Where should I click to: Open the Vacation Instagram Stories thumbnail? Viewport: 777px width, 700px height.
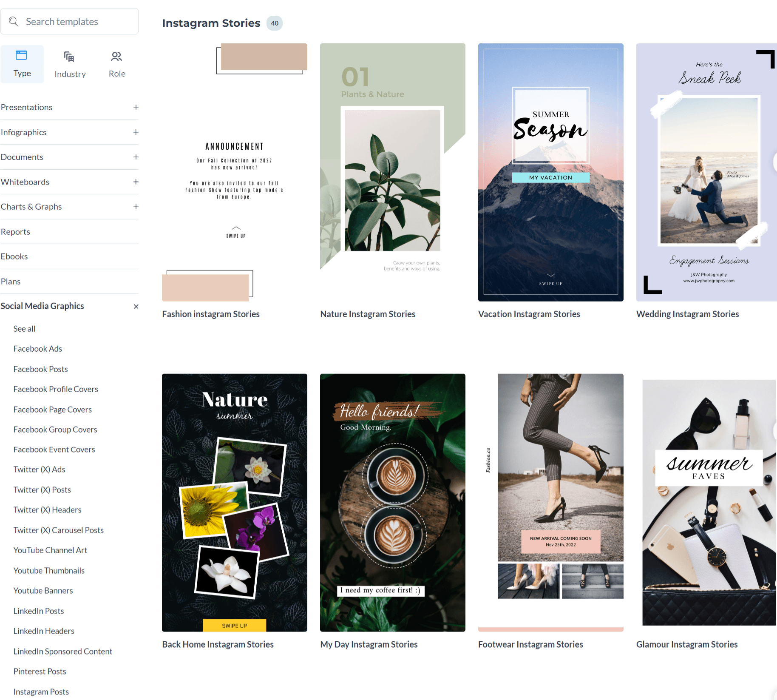pos(550,172)
